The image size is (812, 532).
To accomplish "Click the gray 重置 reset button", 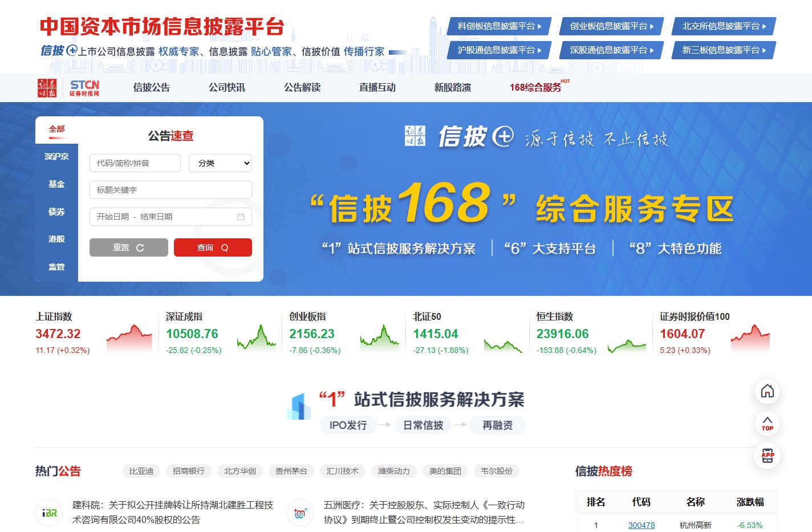I will (129, 247).
